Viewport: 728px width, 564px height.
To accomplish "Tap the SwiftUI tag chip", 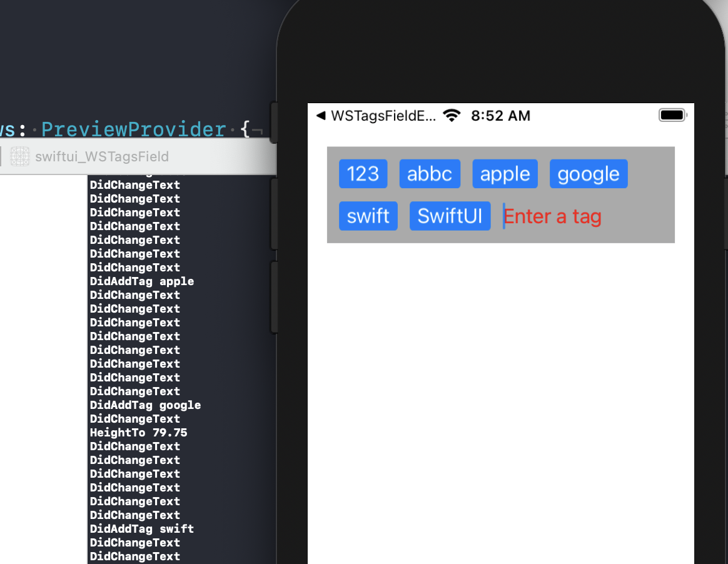I will click(450, 216).
